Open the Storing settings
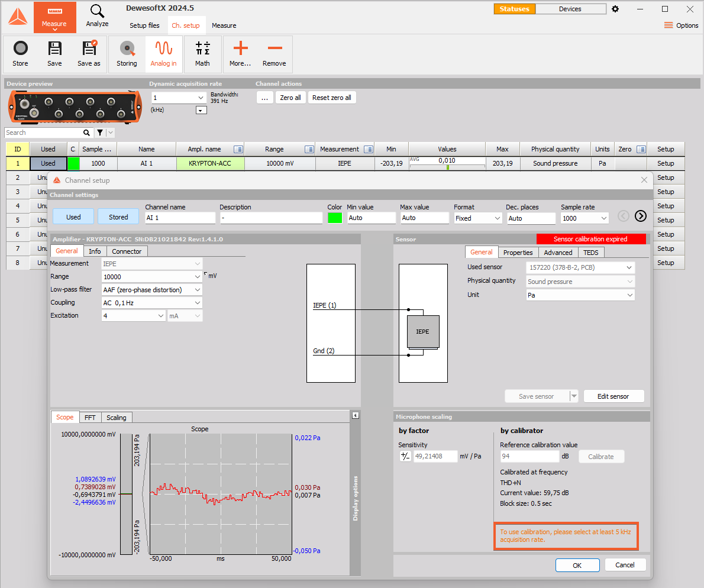Viewport: 704px width, 588px height. click(127, 54)
